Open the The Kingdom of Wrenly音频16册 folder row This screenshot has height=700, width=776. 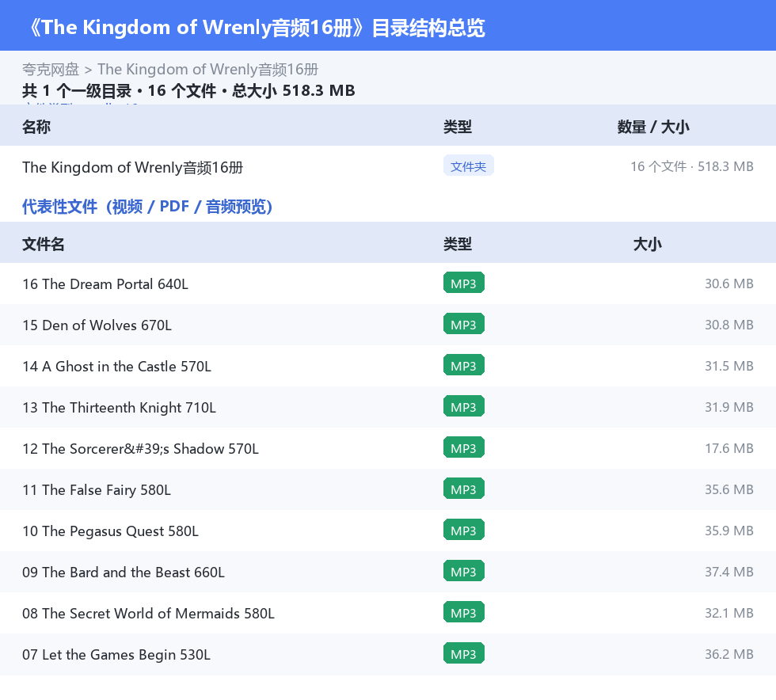pos(388,167)
